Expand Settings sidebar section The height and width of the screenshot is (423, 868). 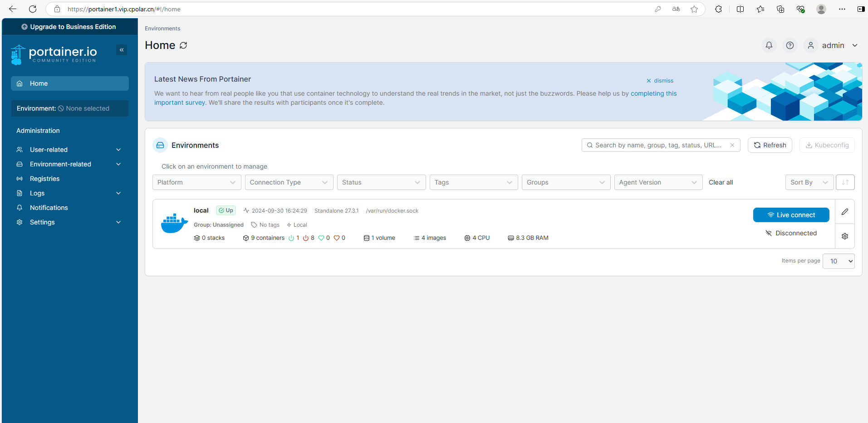(x=70, y=222)
